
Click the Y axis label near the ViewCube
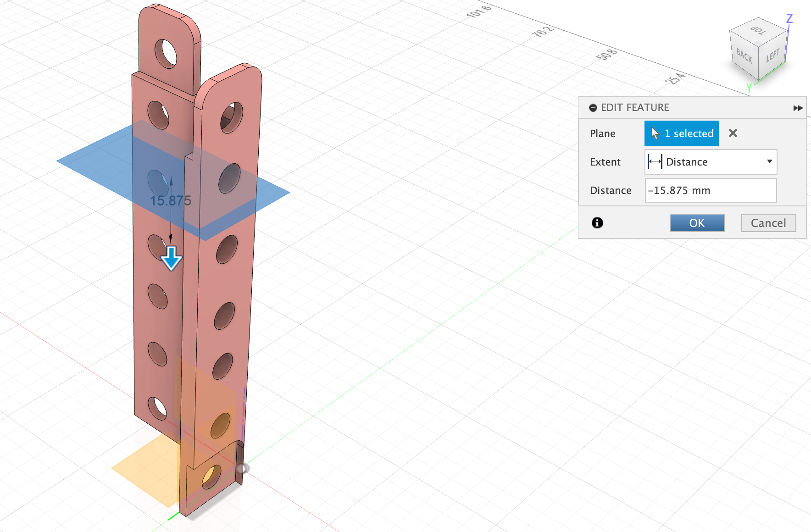pos(749,88)
